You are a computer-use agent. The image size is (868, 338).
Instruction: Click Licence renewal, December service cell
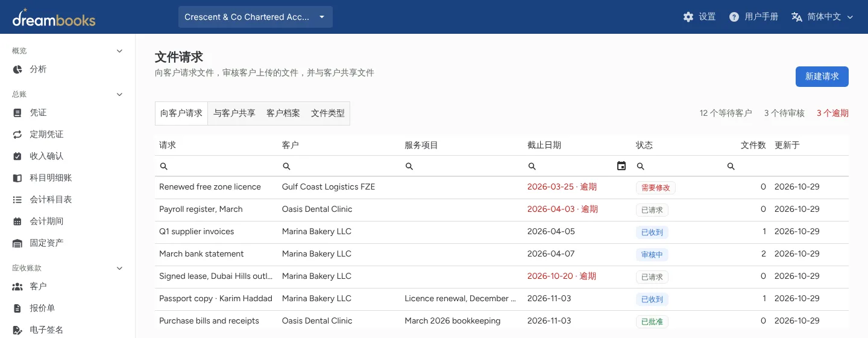(461, 299)
